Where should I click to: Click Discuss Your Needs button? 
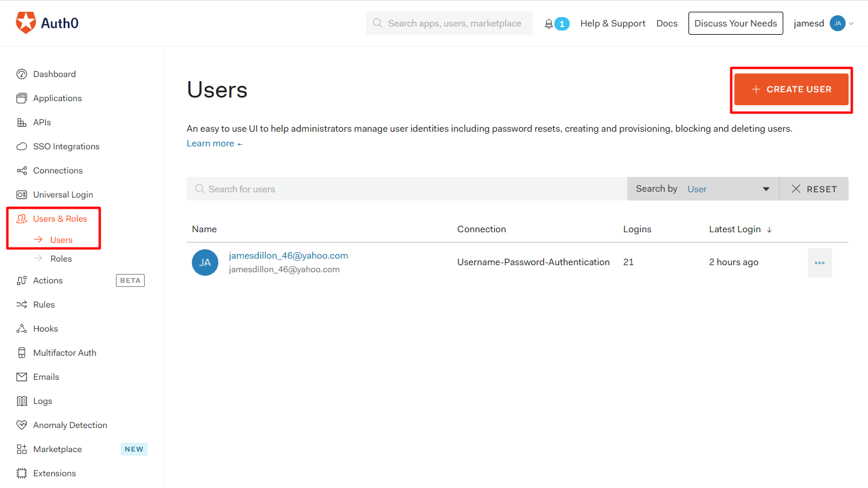coord(736,24)
